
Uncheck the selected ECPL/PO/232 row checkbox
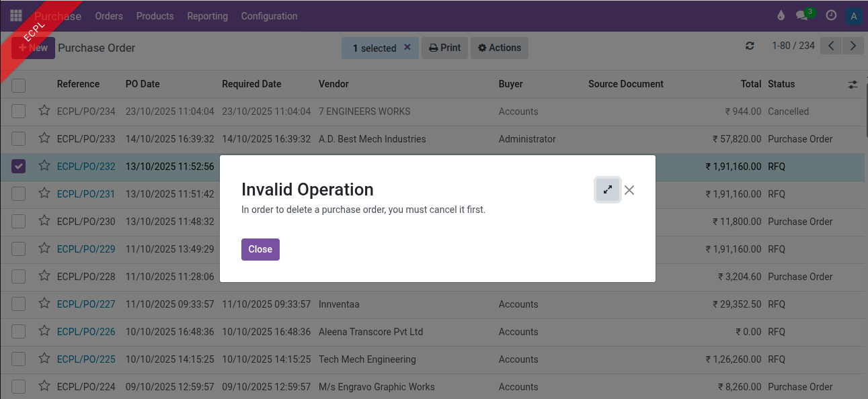(19, 166)
